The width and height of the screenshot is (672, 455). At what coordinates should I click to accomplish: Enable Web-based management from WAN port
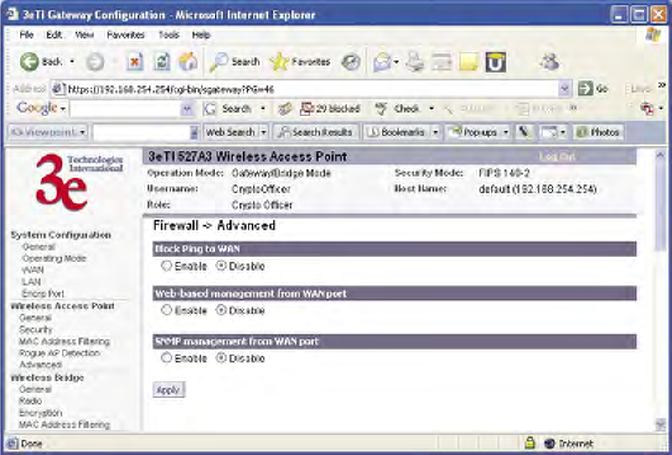166,310
